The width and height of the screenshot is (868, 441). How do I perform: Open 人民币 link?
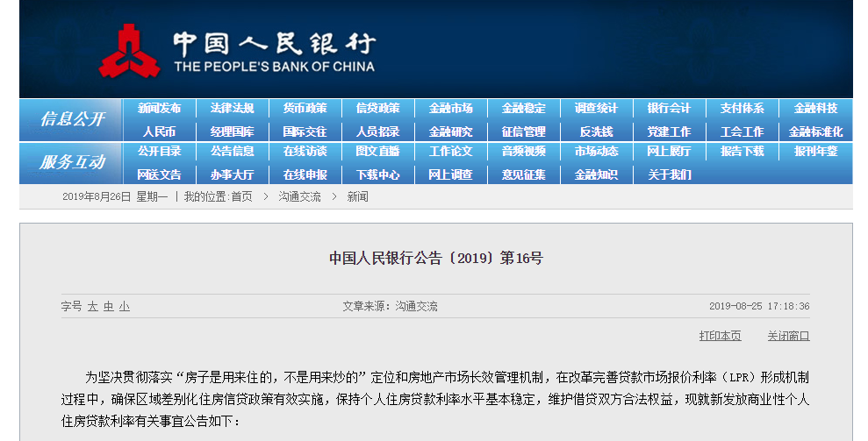160,132
